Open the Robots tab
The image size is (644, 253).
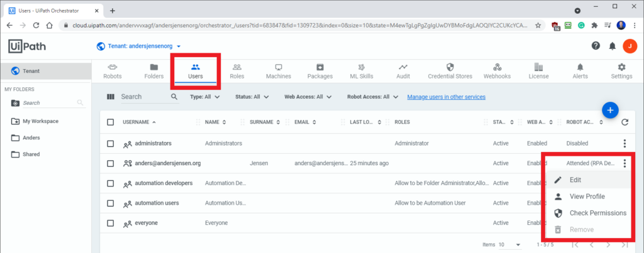pyautogui.click(x=112, y=72)
